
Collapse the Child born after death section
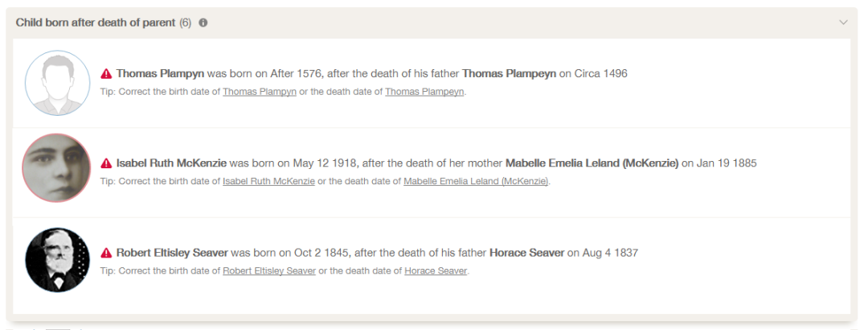[843, 23]
